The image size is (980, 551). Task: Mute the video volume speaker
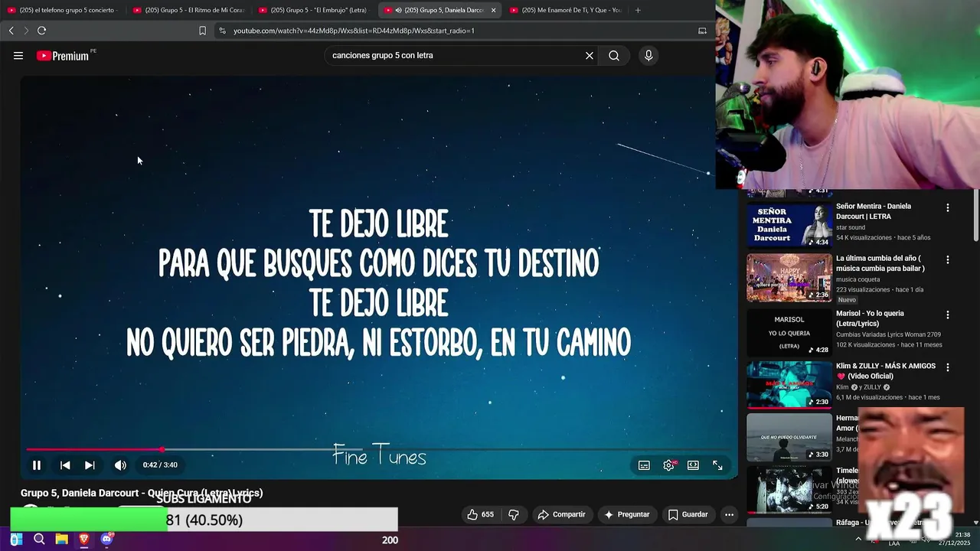tap(120, 465)
